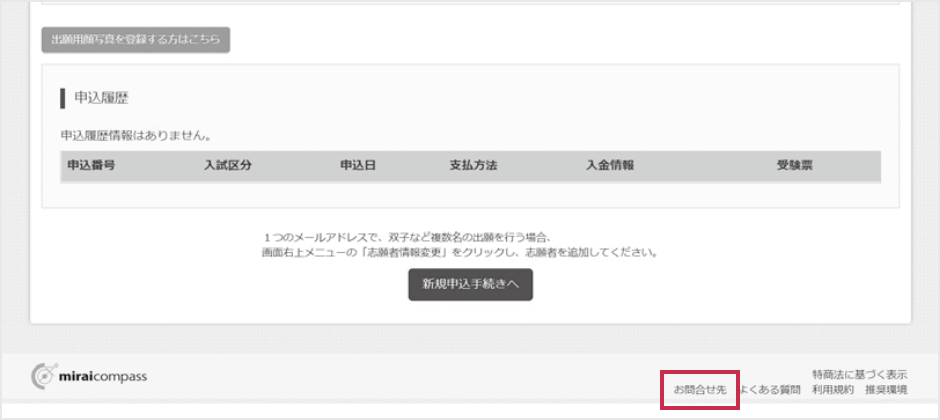Open the 出願用顔写真を登録する方はこちら button

(x=135, y=40)
